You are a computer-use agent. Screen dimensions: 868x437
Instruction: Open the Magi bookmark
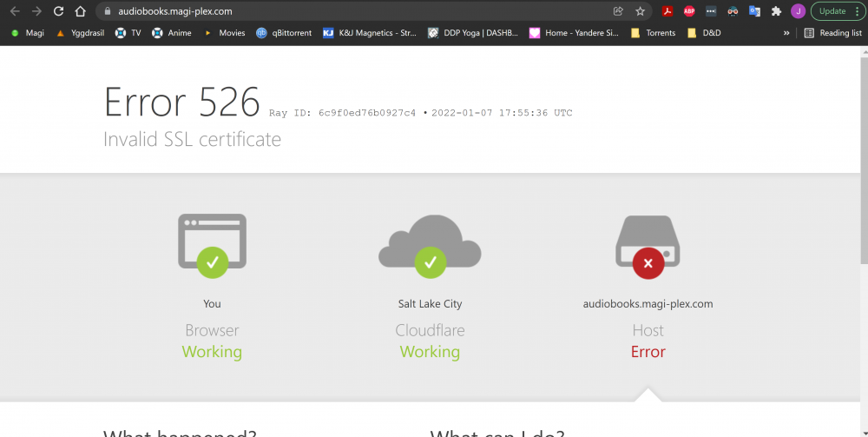tap(28, 33)
